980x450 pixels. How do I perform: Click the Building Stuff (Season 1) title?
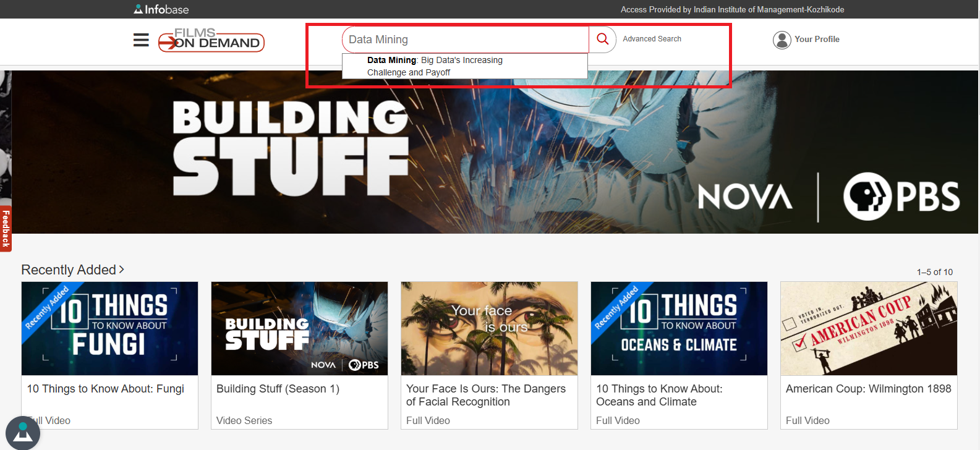pos(278,389)
